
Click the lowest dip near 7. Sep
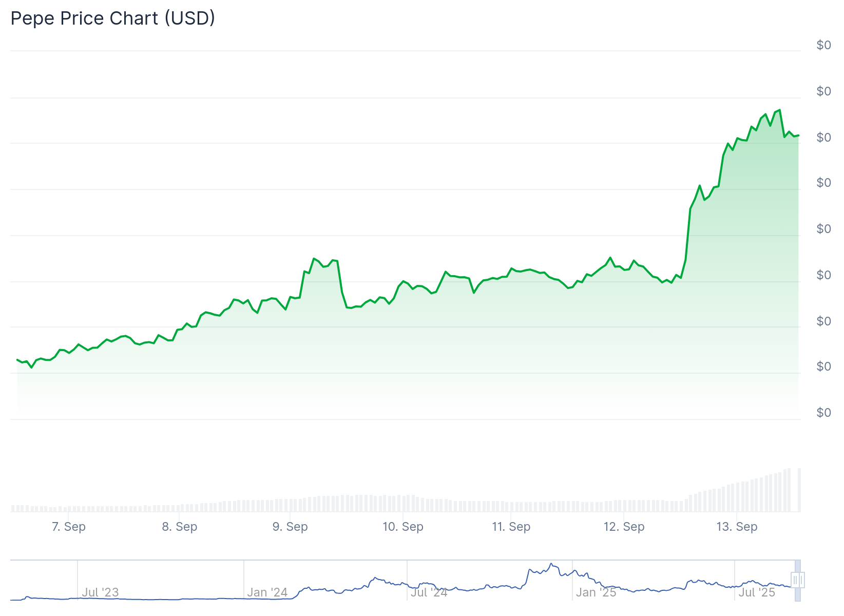[31, 368]
